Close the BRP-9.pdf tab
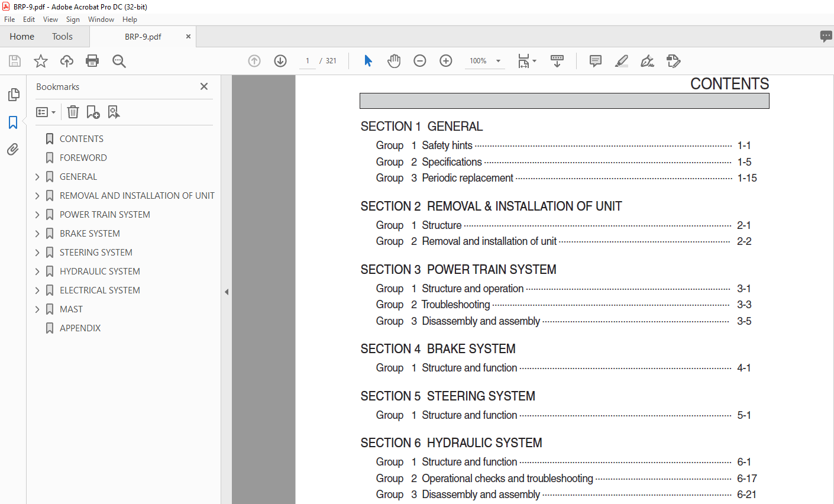The width and height of the screenshot is (834, 504). [188, 37]
